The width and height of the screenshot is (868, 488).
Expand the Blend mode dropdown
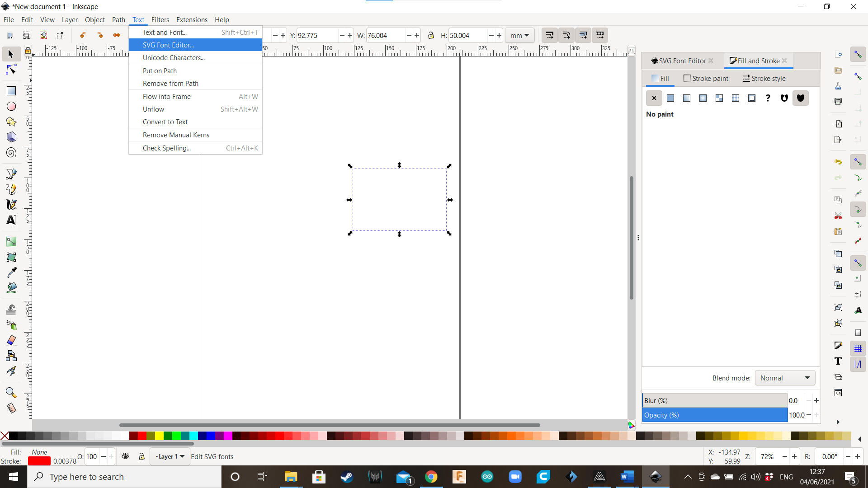[x=784, y=377]
